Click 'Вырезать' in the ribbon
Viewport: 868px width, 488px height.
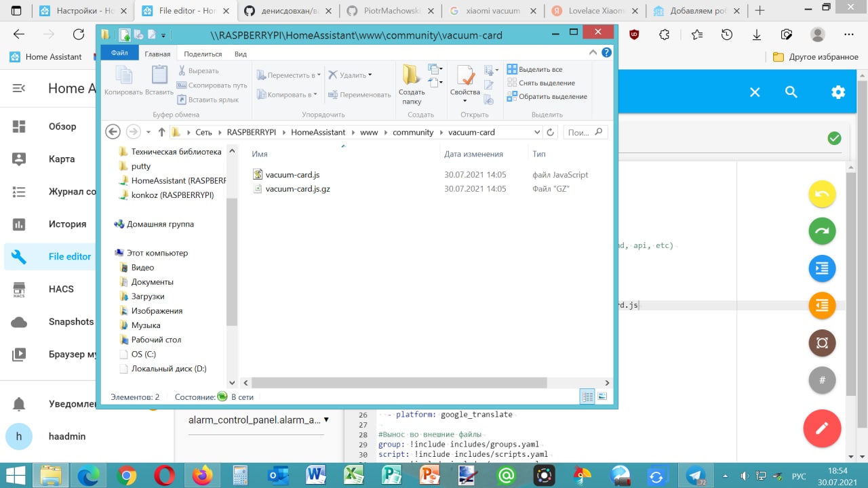coord(198,70)
